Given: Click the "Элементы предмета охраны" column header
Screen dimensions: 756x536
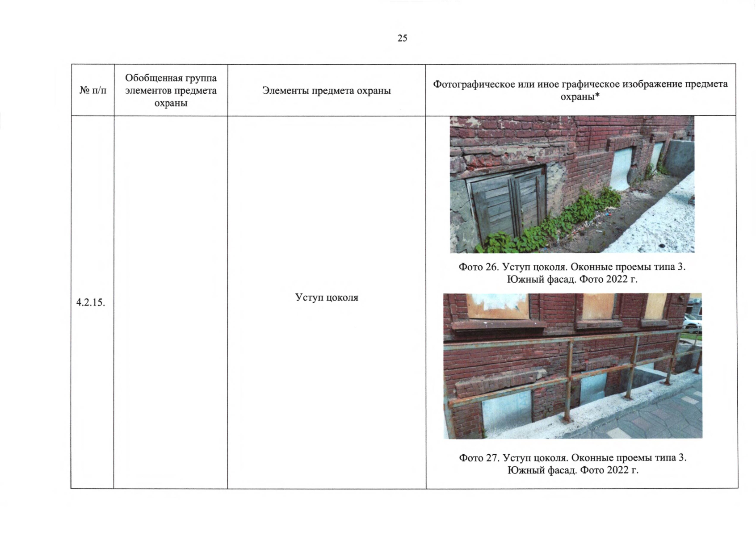Looking at the screenshot, I should pos(326,91).
